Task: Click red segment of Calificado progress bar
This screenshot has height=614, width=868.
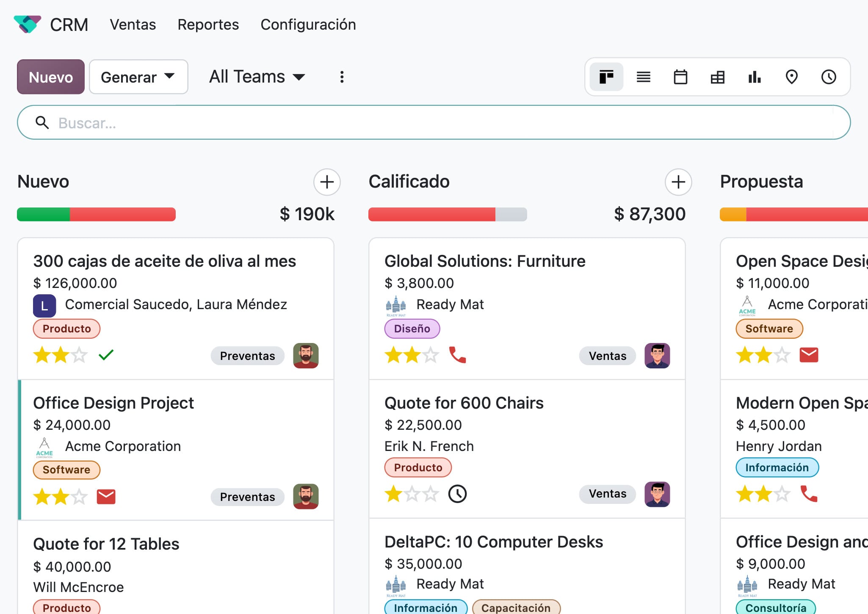Action: [x=432, y=214]
